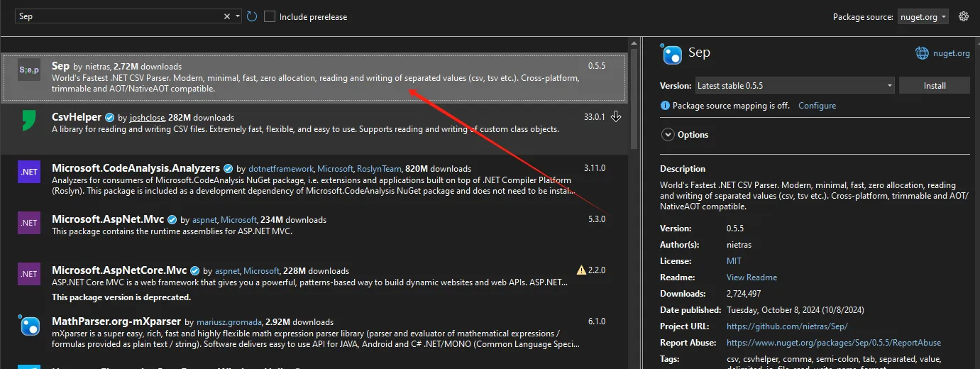Open the Version dropdown showing Latest stable 0.5.5

(795, 85)
